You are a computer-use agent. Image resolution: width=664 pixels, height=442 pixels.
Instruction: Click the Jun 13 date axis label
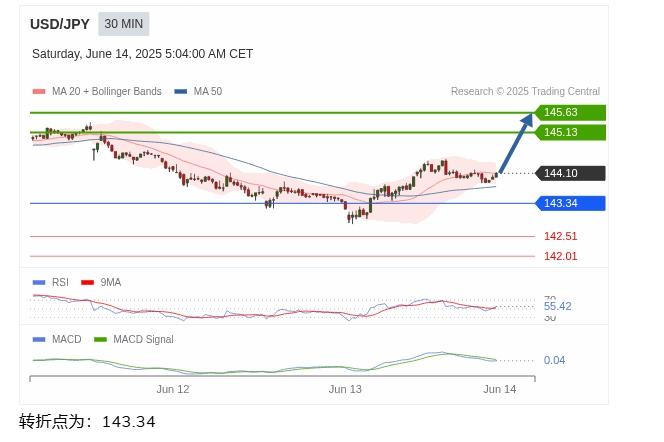coord(345,389)
